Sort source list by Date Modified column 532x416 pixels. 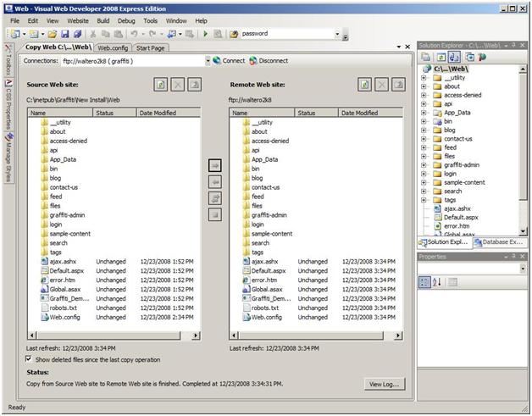click(169, 113)
